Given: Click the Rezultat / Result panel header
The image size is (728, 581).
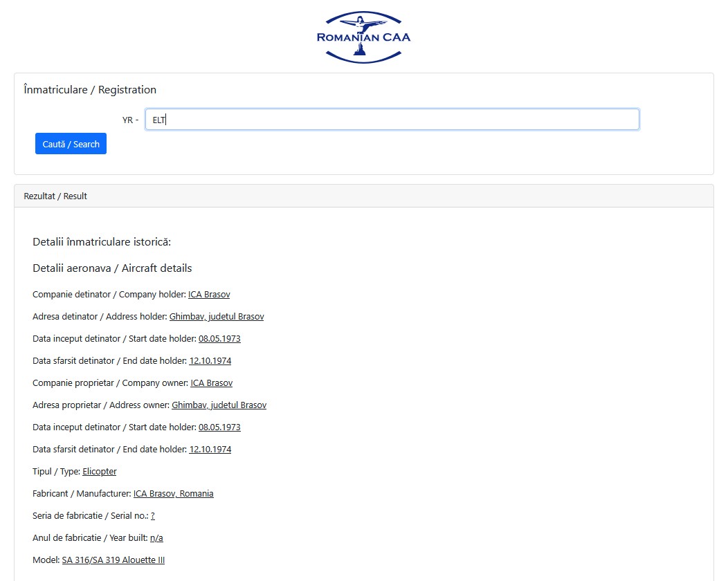Looking at the screenshot, I should (55, 196).
